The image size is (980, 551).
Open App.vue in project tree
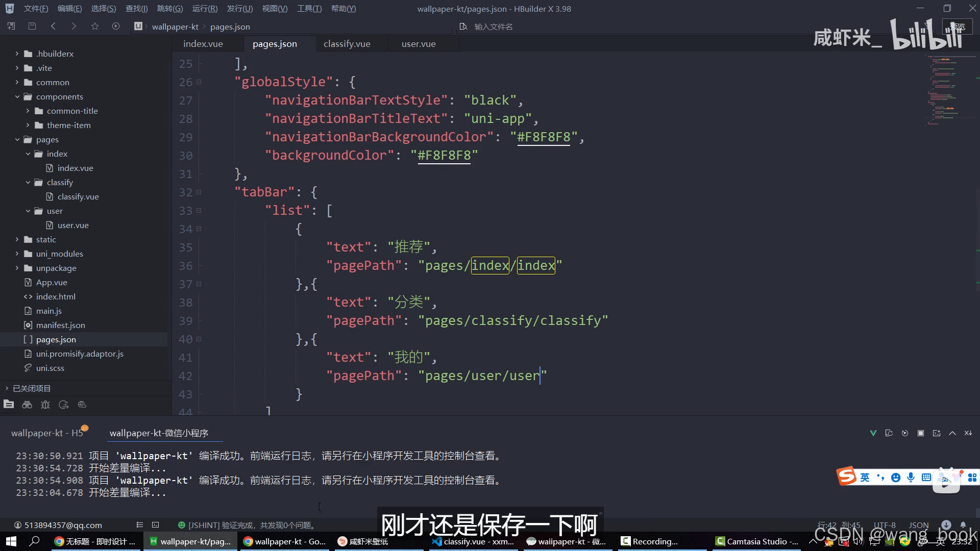[52, 282]
